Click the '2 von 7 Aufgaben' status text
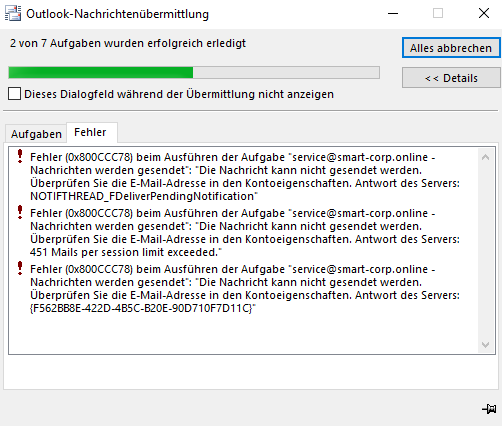This screenshot has width=502, height=426. tap(128, 43)
